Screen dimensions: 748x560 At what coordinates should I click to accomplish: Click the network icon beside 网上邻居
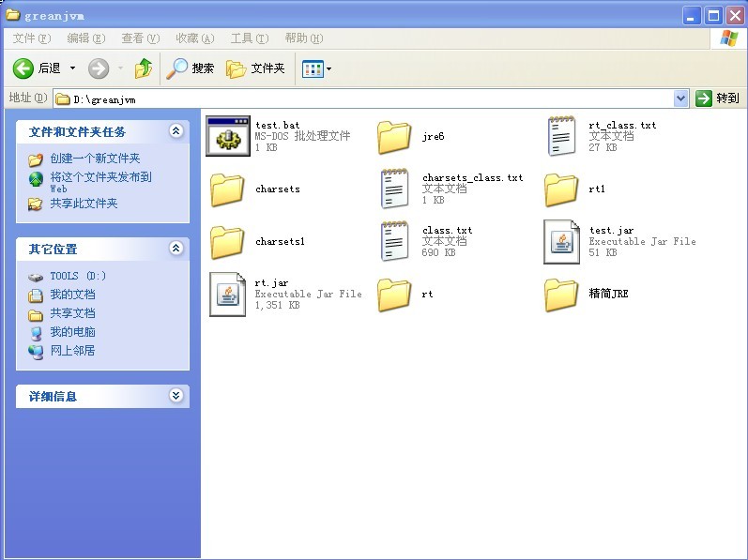tap(36, 352)
